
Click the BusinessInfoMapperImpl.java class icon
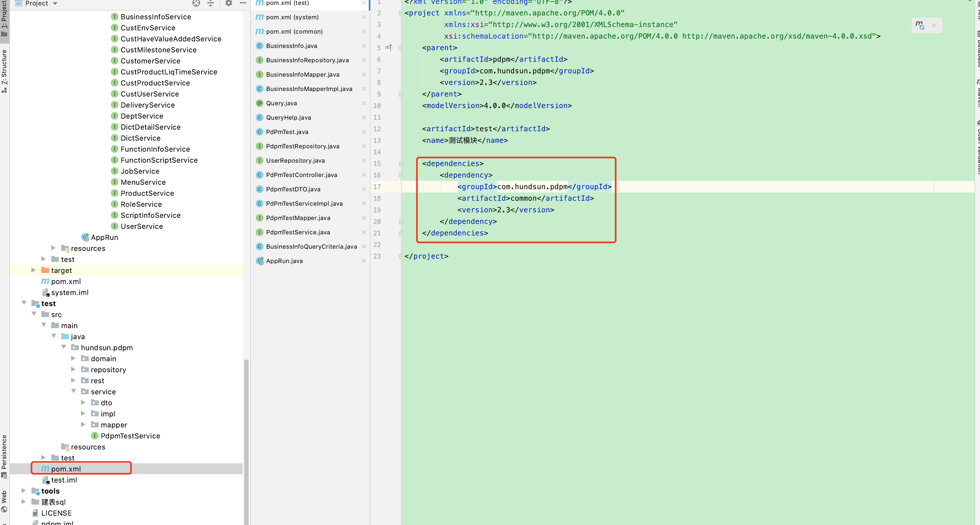click(259, 89)
